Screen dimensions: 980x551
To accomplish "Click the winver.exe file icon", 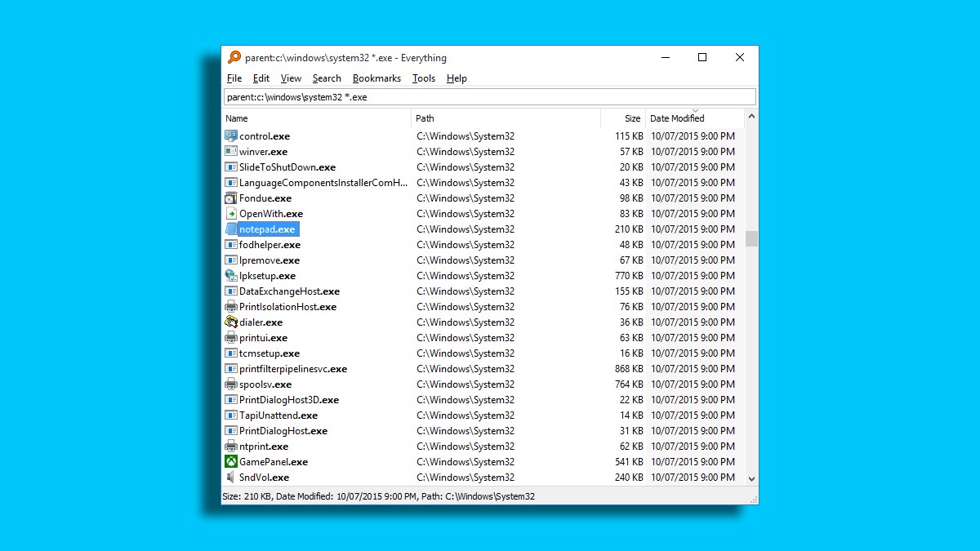I will 231,152.
